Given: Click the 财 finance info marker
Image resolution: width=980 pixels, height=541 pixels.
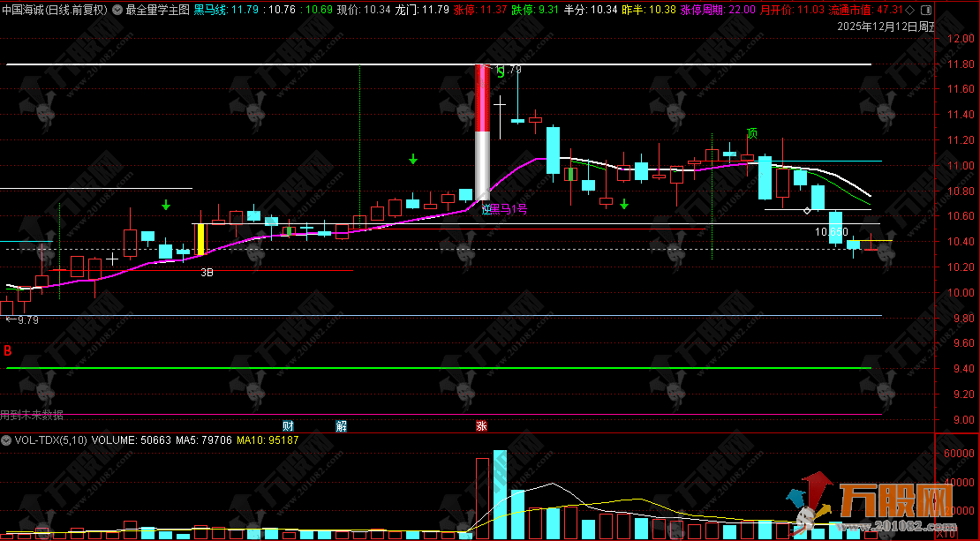Looking at the screenshot, I should [x=288, y=426].
